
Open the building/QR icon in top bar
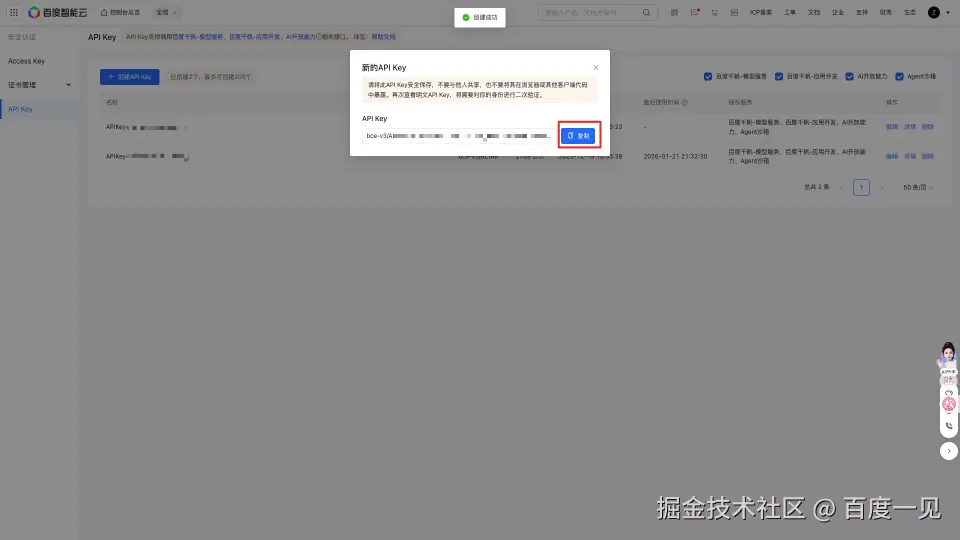(674, 12)
